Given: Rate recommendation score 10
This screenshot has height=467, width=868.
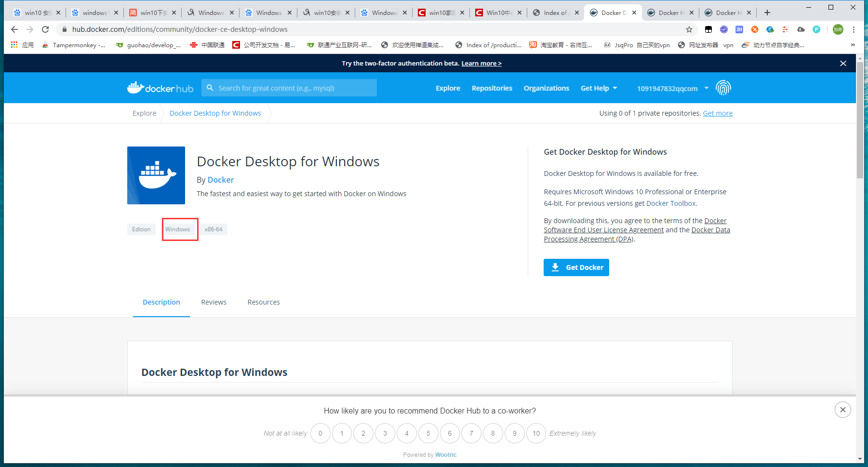Looking at the screenshot, I should 536,433.
